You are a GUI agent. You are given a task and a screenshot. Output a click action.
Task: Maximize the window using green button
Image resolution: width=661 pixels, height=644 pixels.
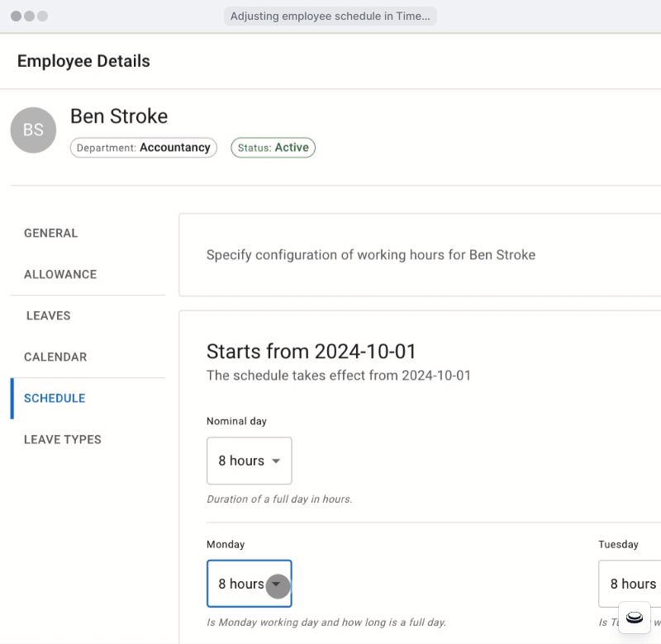point(43,17)
